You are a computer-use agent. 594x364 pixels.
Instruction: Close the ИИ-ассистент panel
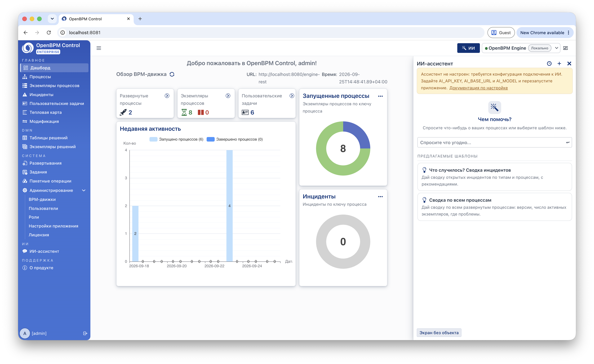click(569, 64)
